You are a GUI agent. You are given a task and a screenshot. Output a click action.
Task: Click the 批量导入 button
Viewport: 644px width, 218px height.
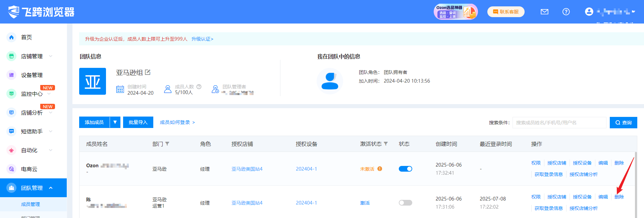pyautogui.click(x=138, y=122)
